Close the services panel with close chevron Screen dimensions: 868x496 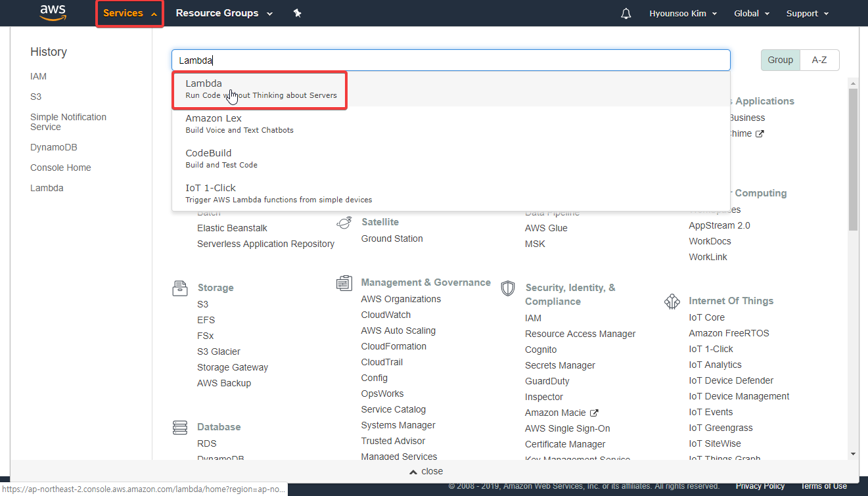(x=426, y=472)
